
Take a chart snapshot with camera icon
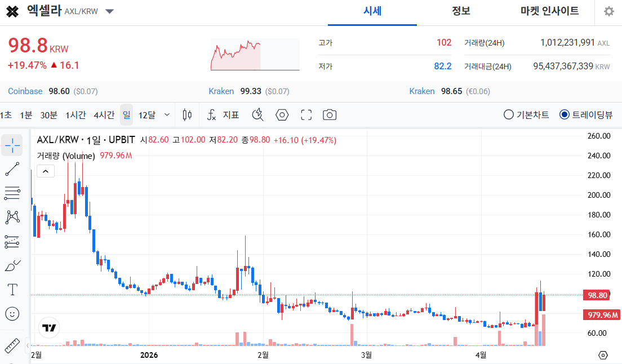point(330,115)
